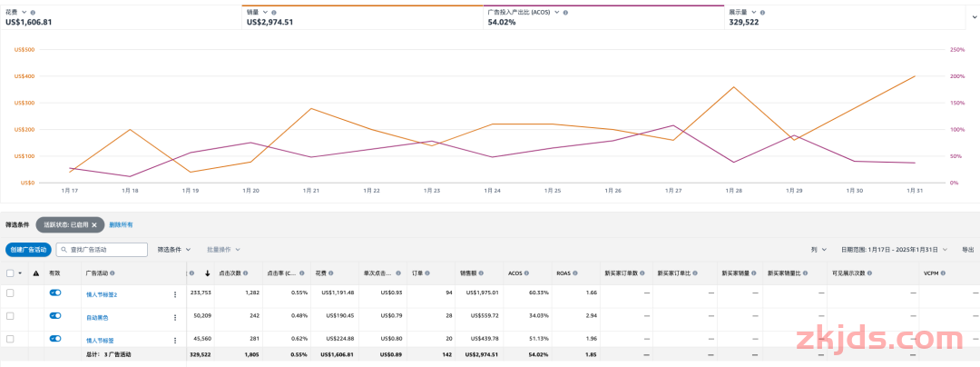Open the 销量 metric selector dropdown
This screenshot has width=980, height=367.
pos(266,13)
